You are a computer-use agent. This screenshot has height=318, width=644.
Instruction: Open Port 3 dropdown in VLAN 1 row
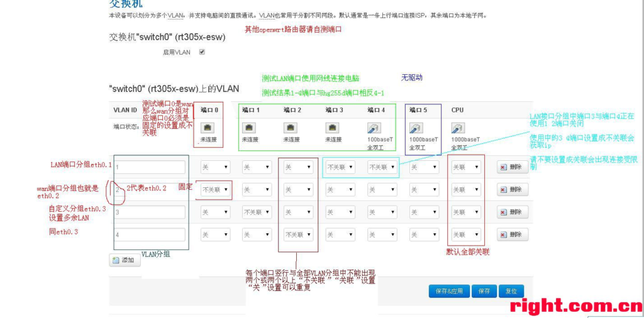point(340,167)
